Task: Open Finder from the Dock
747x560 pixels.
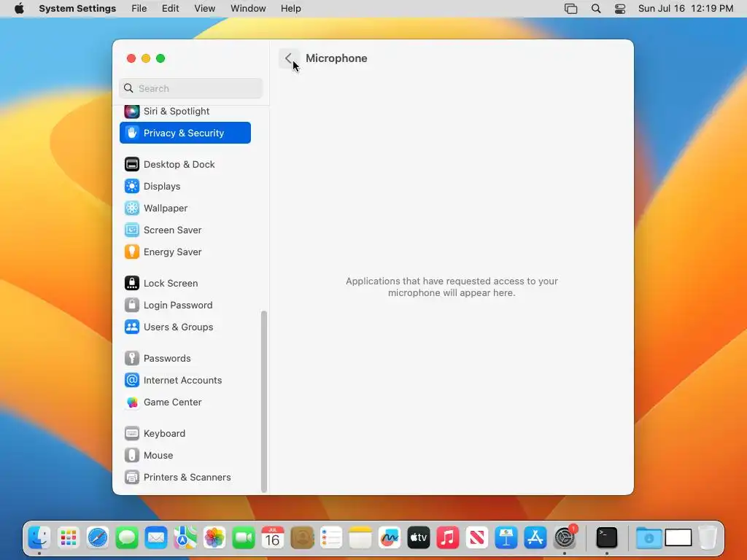Action: click(39, 538)
